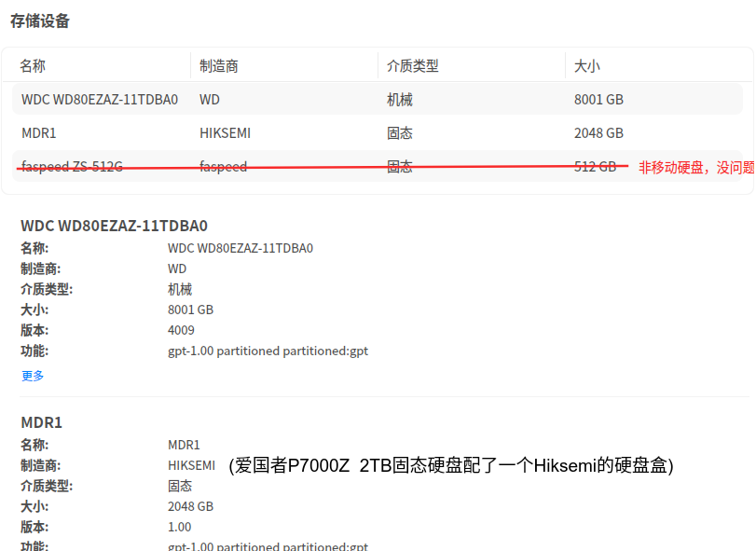Click the 版本: label in the WDC section
The image size is (756, 551).
[34, 330]
